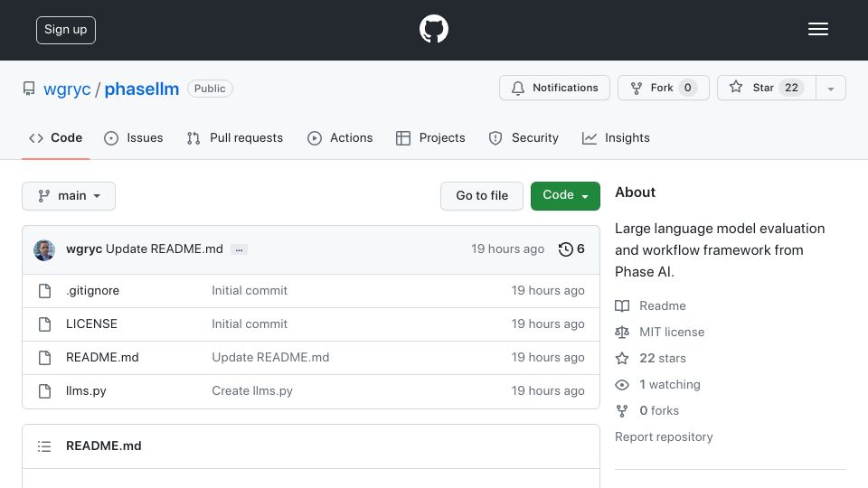Open the hamburger navigation menu
The width and height of the screenshot is (868, 488).
coord(817,29)
